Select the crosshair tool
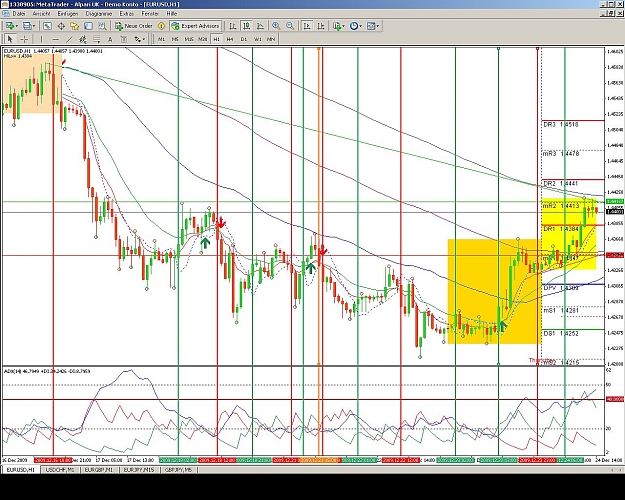The image size is (625, 500). pyautogui.click(x=24, y=39)
